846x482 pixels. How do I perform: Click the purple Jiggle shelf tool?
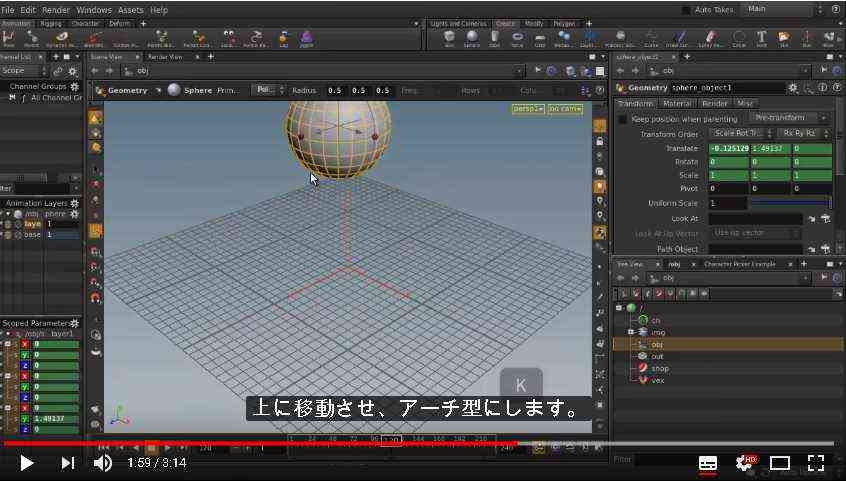(x=306, y=38)
